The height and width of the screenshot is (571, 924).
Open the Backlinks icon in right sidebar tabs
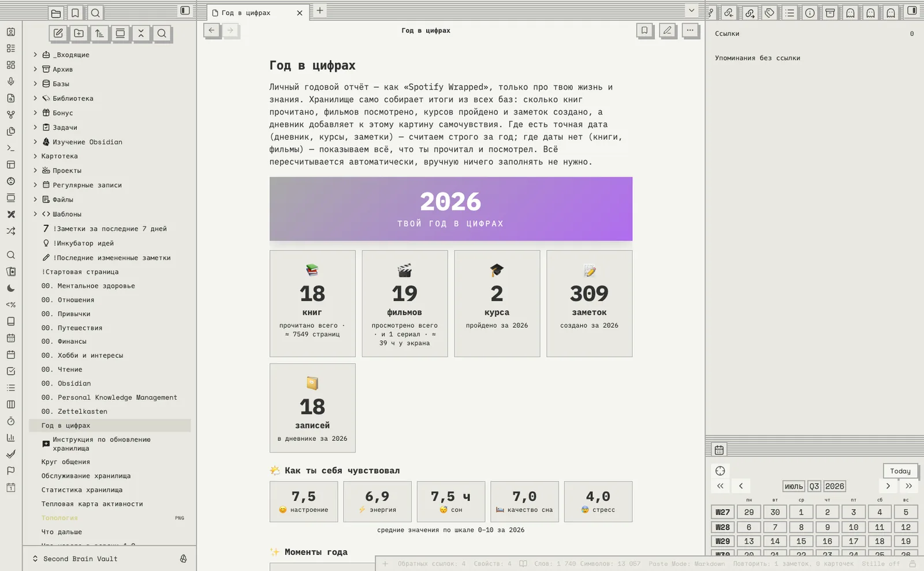729,13
